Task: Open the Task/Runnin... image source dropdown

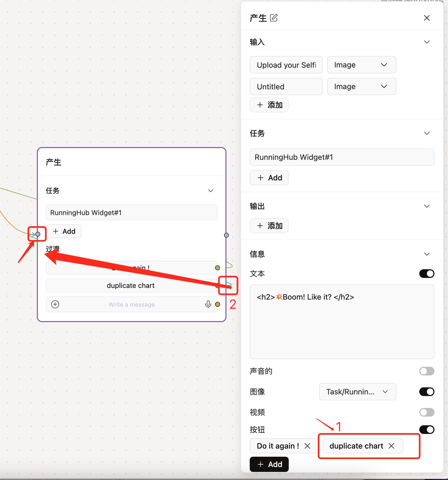Action: (358, 392)
